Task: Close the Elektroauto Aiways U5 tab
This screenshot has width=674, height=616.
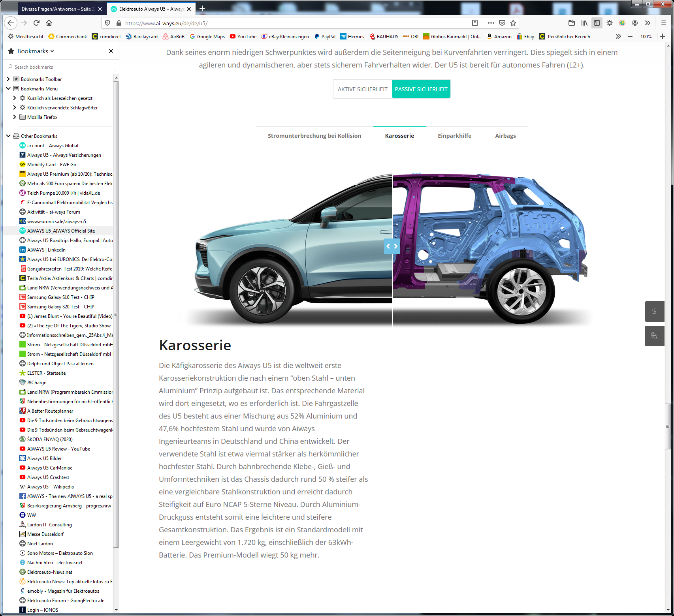Action: 189,9
